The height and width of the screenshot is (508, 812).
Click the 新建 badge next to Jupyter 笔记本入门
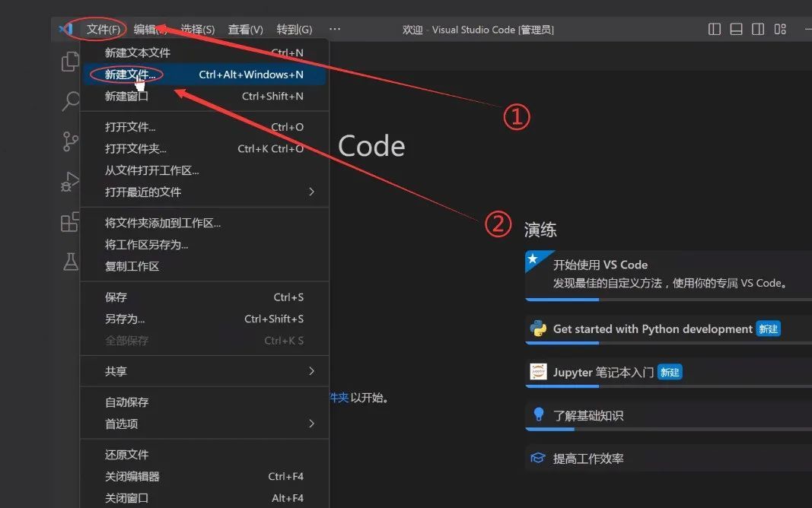[670, 373]
